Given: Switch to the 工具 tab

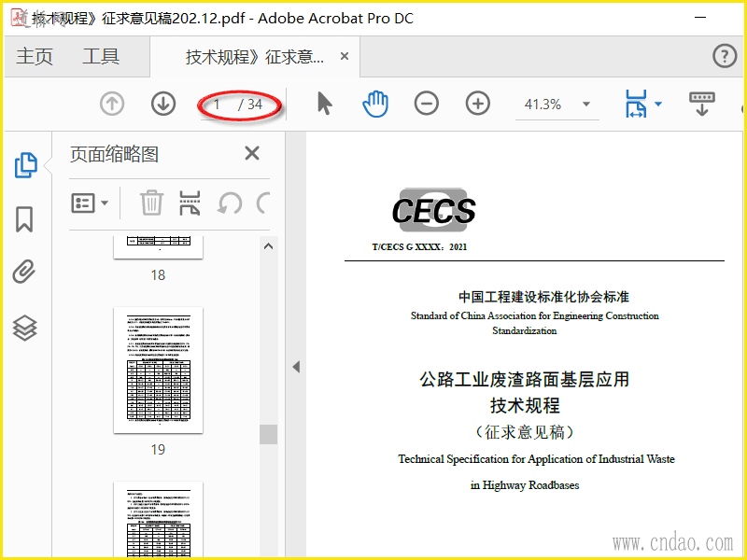Looking at the screenshot, I should coord(101,57).
